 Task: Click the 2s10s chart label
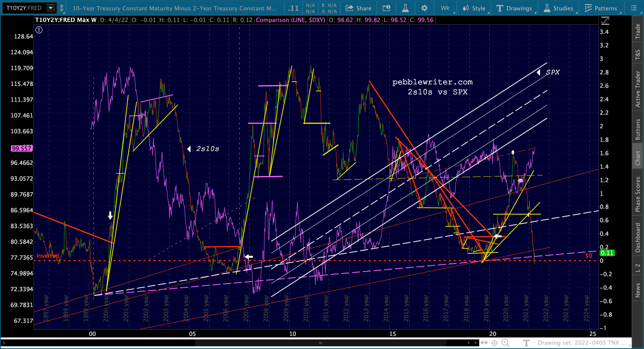[x=208, y=149]
